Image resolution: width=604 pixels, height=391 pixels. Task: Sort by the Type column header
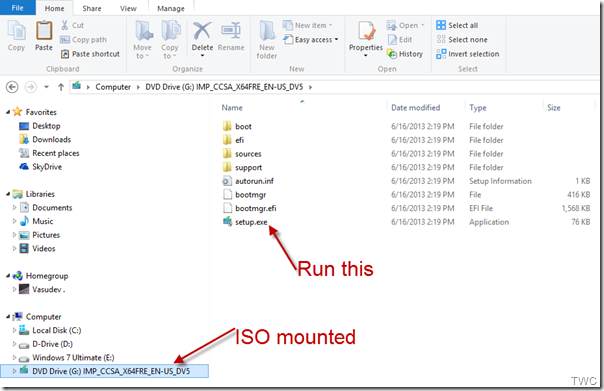[x=478, y=108]
